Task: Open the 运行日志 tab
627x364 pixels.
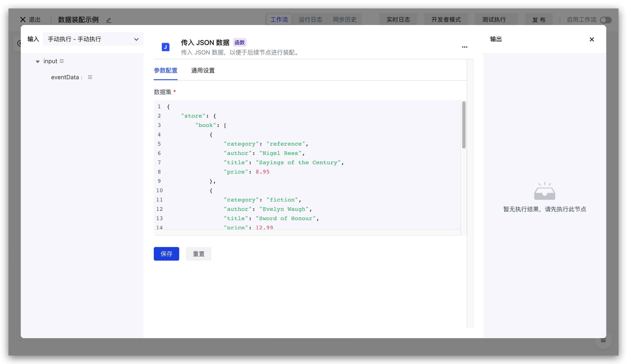Action: tap(310, 20)
